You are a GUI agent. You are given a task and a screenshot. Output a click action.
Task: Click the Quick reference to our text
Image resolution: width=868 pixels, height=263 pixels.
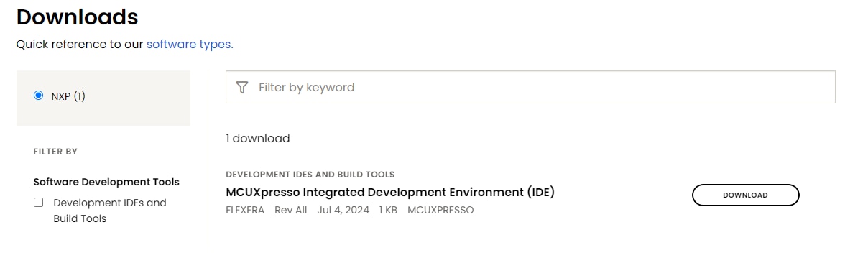tap(80, 44)
